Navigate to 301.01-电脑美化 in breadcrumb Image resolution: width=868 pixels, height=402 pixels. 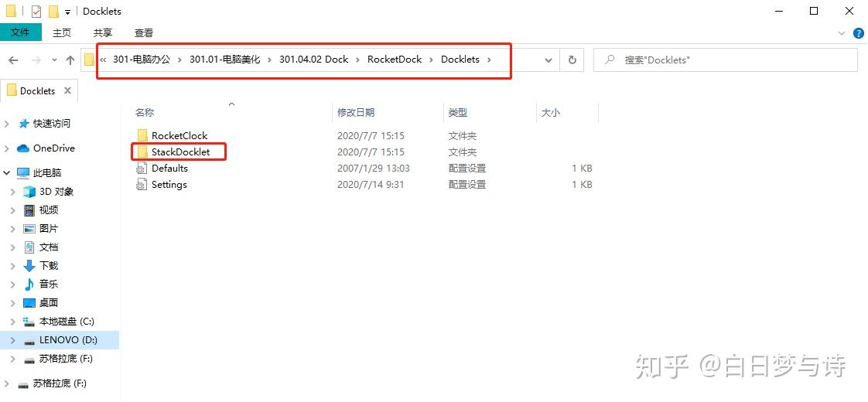pyautogui.click(x=225, y=60)
